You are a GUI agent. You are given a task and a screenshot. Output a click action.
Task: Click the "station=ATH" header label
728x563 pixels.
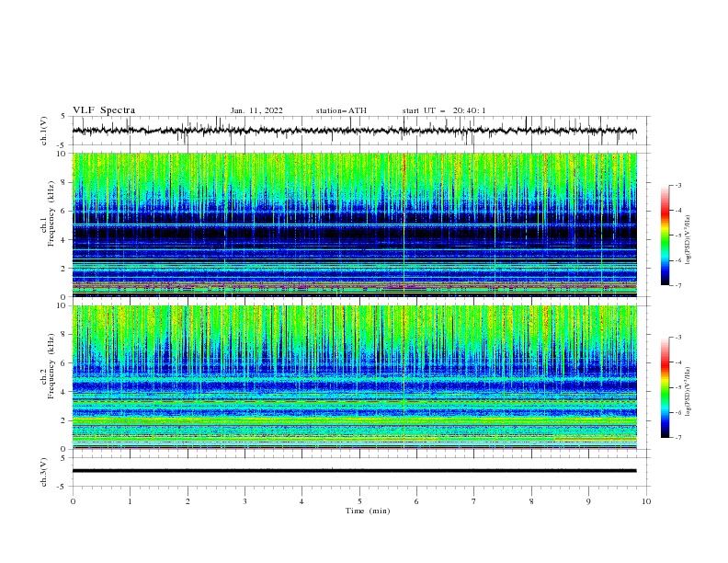[x=341, y=110]
